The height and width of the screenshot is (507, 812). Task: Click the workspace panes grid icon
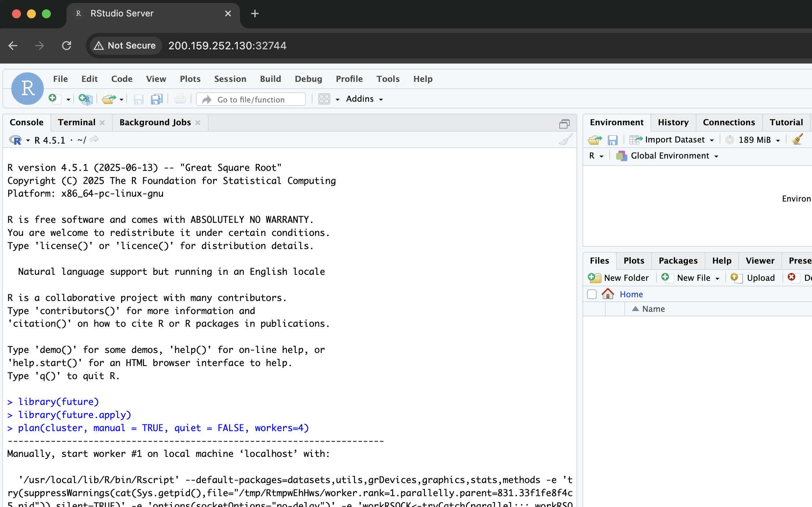click(x=324, y=99)
